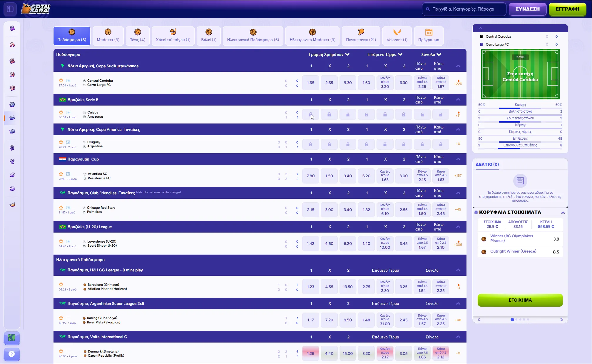This screenshot has height=364, width=592.
Task: Click the live pitch animation for Central Cordoba
Action: click(x=520, y=74)
